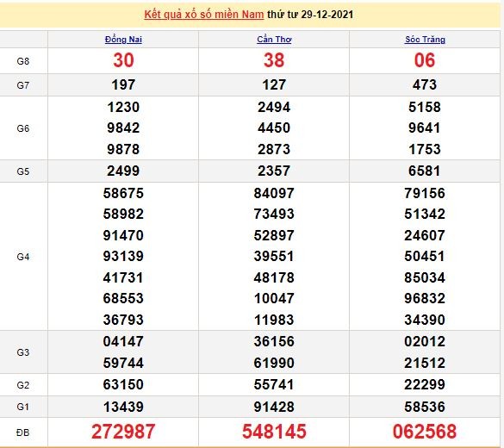The height and width of the screenshot is (448, 504).
Task: Select Cần Thơ G7 number 127
Action: point(274,84)
